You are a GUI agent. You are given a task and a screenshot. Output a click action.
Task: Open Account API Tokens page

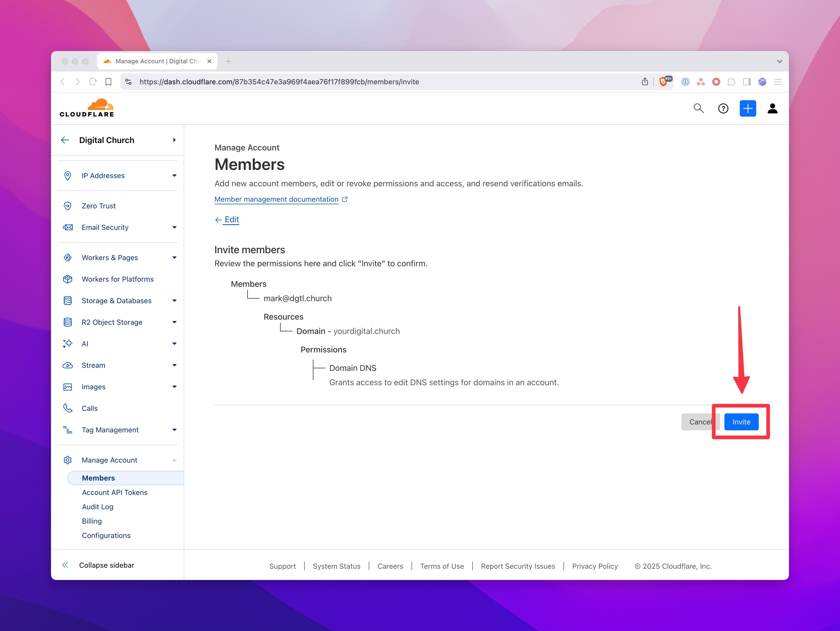point(114,493)
